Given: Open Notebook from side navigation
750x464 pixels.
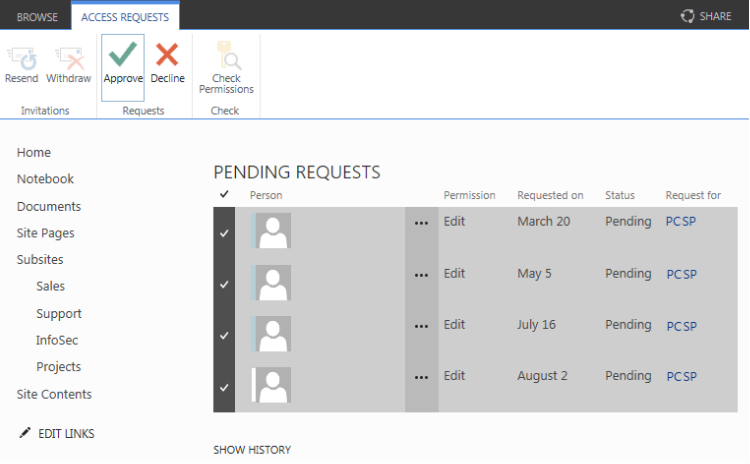Looking at the screenshot, I should coord(45,179).
